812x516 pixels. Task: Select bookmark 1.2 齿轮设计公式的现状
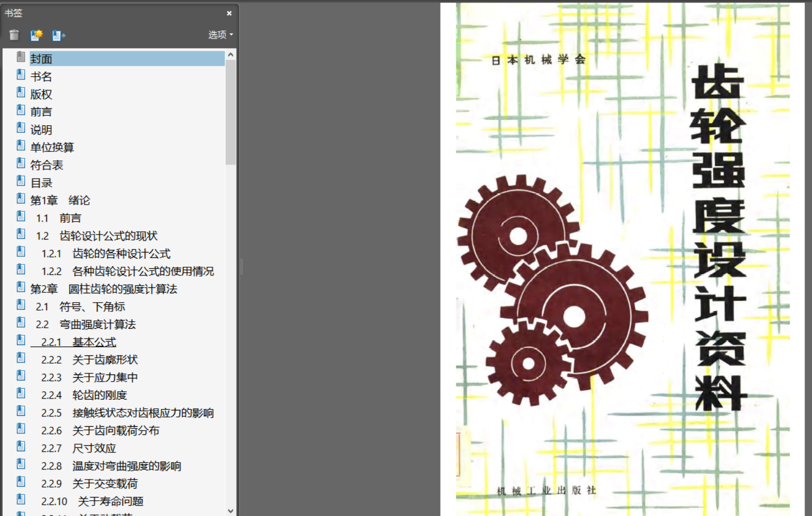(x=97, y=236)
